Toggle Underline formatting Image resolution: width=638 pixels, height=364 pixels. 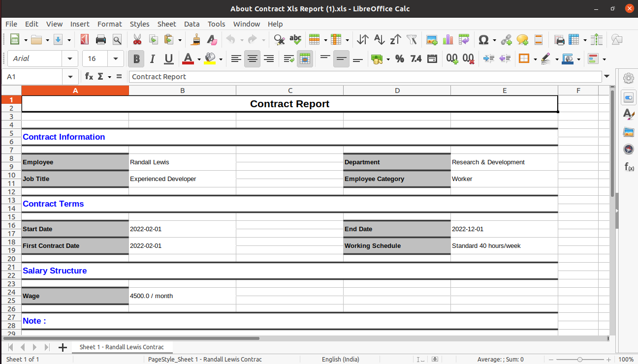(169, 59)
